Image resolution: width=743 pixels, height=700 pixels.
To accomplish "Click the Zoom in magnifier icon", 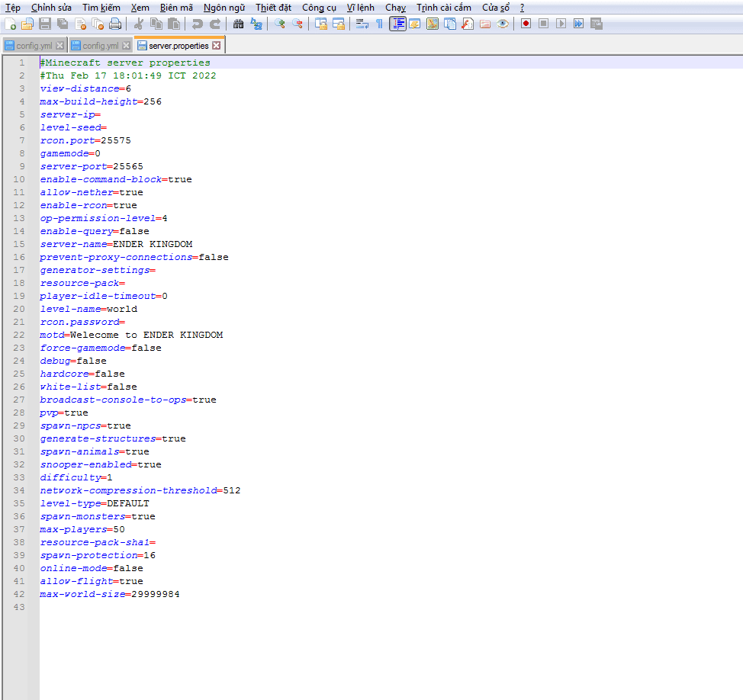I will (x=280, y=24).
